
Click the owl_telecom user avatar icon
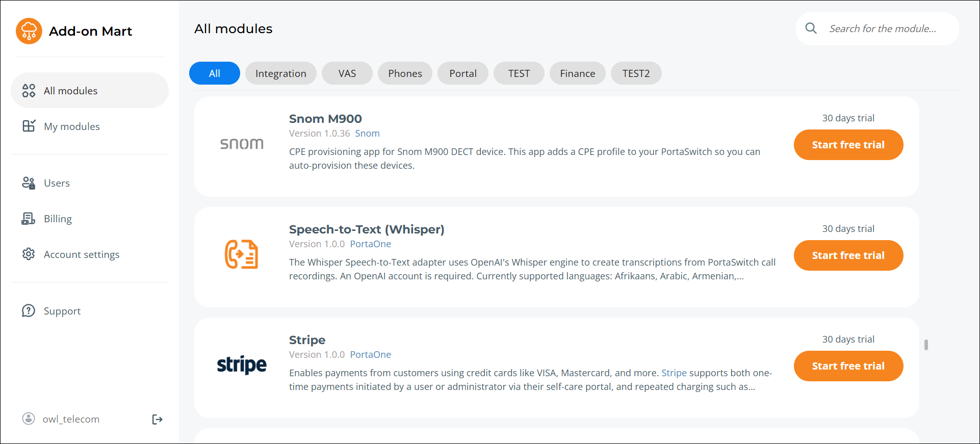pyautogui.click(x=29, y=419)
